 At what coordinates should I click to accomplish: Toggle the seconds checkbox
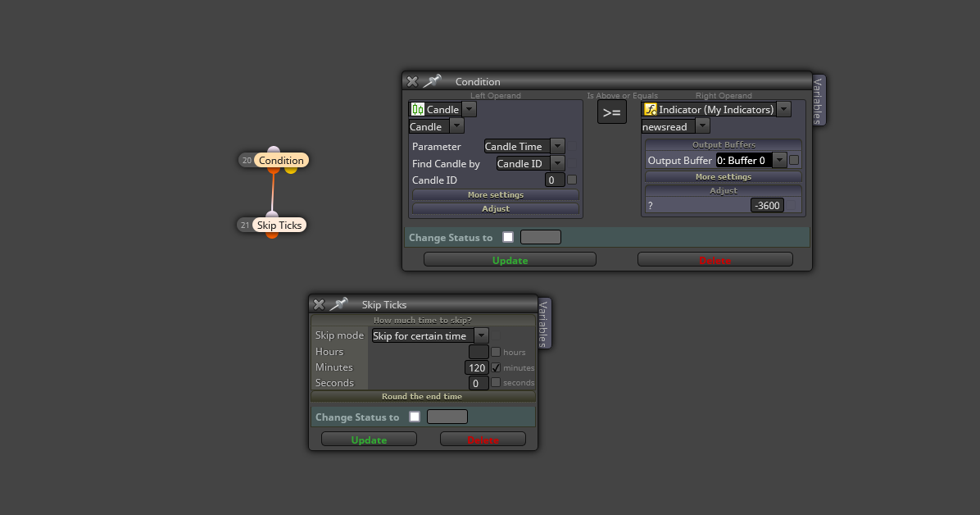[496, 382]
